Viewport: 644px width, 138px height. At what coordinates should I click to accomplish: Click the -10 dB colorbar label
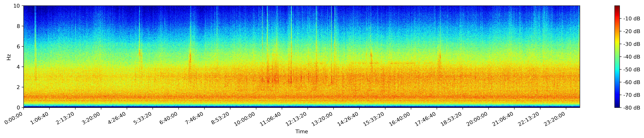(632, 18)
